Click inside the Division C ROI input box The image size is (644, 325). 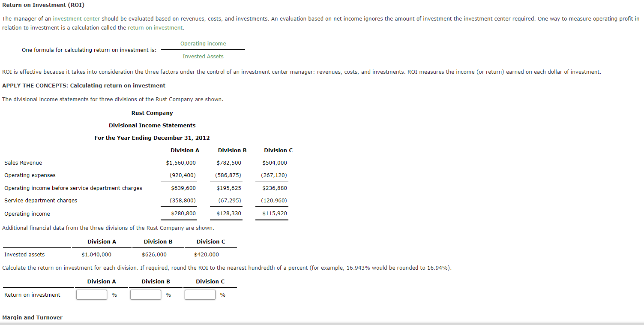tap(200, 295)
